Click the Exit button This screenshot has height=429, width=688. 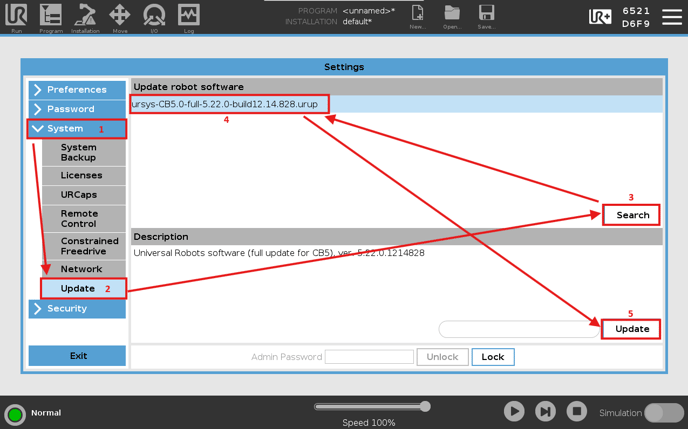[77, 356]
